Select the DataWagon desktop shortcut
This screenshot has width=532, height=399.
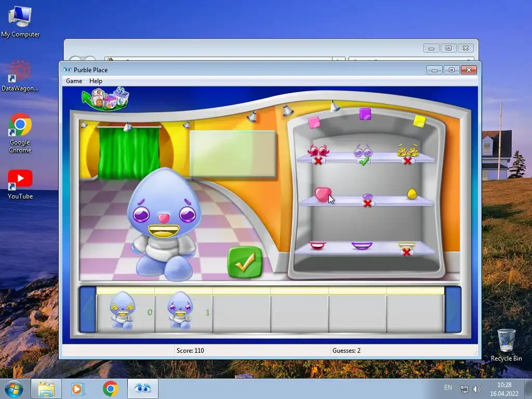pyautogui.click(x=20, y=76)
